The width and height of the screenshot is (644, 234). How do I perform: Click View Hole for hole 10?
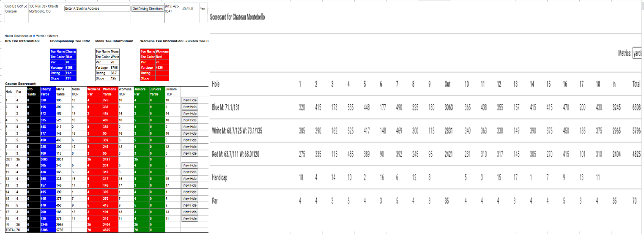(x=189, y=166)
